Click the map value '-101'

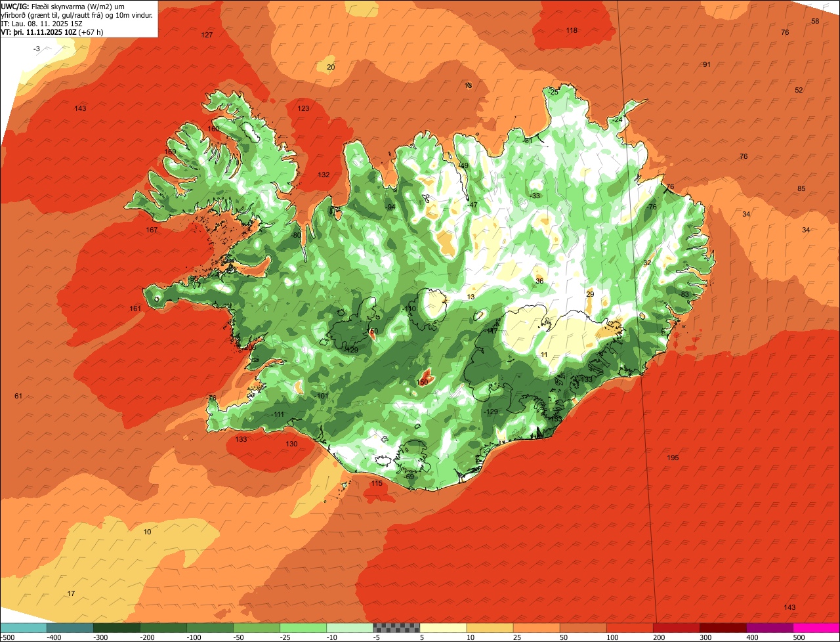[x=322, y=396]
